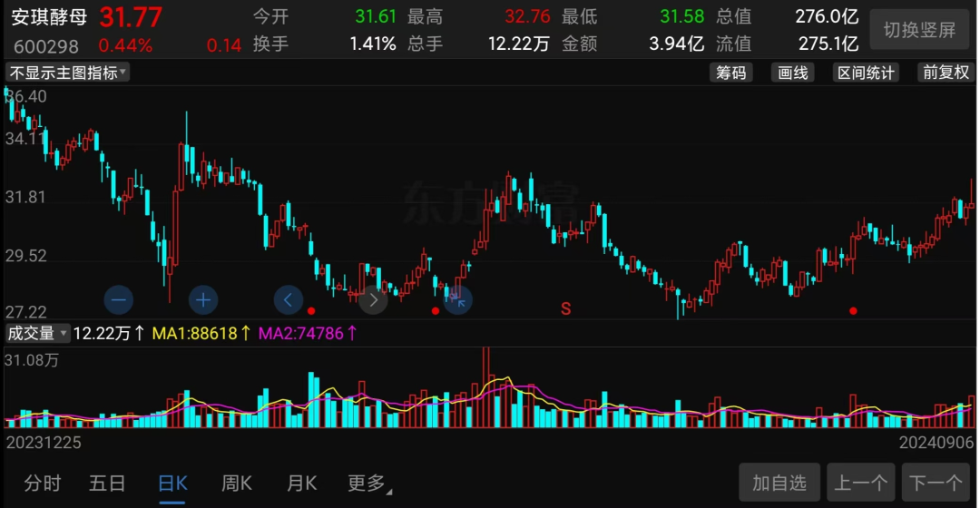The height and width of the screenshot is (508, 980).
Task: Click the 流值 value 275.1亿
Action: pyautogui.click(x=828, y=44)
